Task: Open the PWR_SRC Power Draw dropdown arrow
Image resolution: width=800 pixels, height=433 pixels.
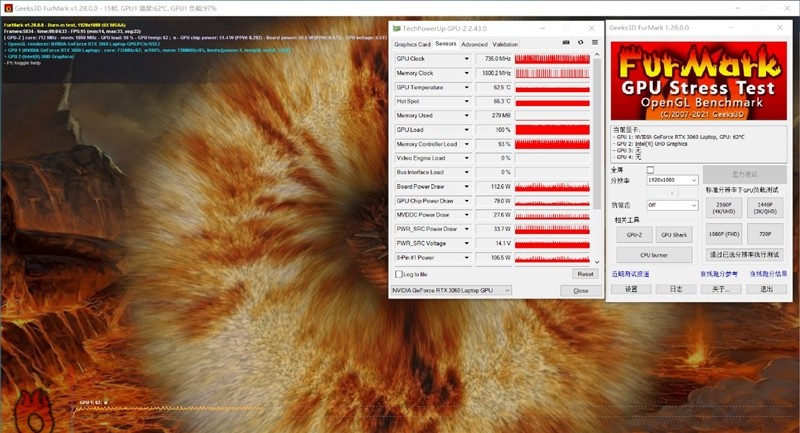Action: 466,229
